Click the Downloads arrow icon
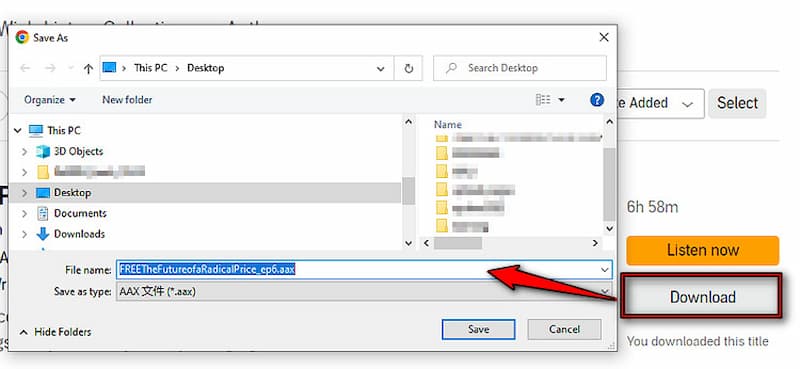 point(43,234)
